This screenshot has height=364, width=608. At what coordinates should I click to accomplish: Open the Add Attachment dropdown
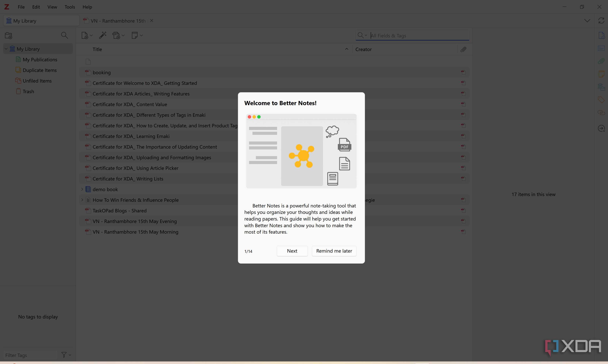pos(119,35)
